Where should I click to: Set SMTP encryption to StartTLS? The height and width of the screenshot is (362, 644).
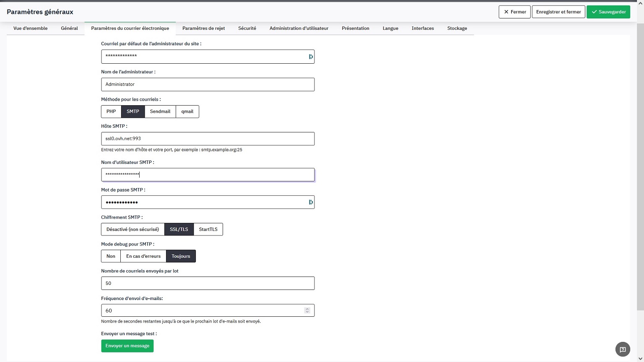tap(208, 229)
